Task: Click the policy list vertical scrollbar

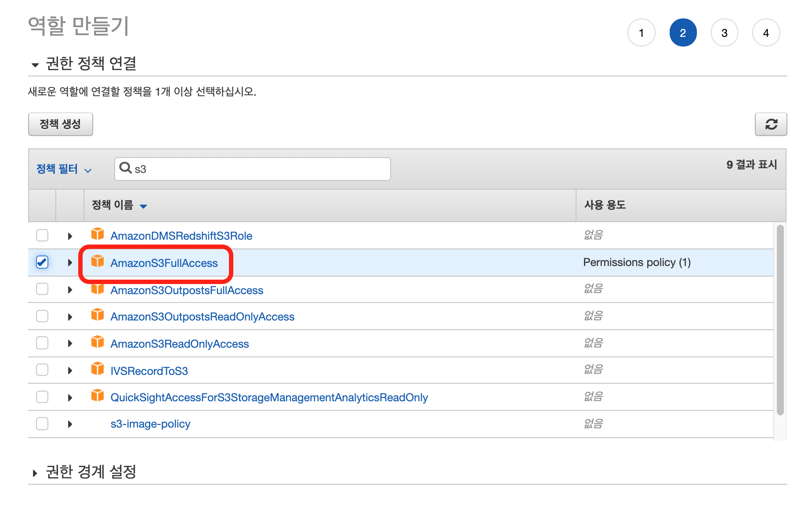Action: 780,320
